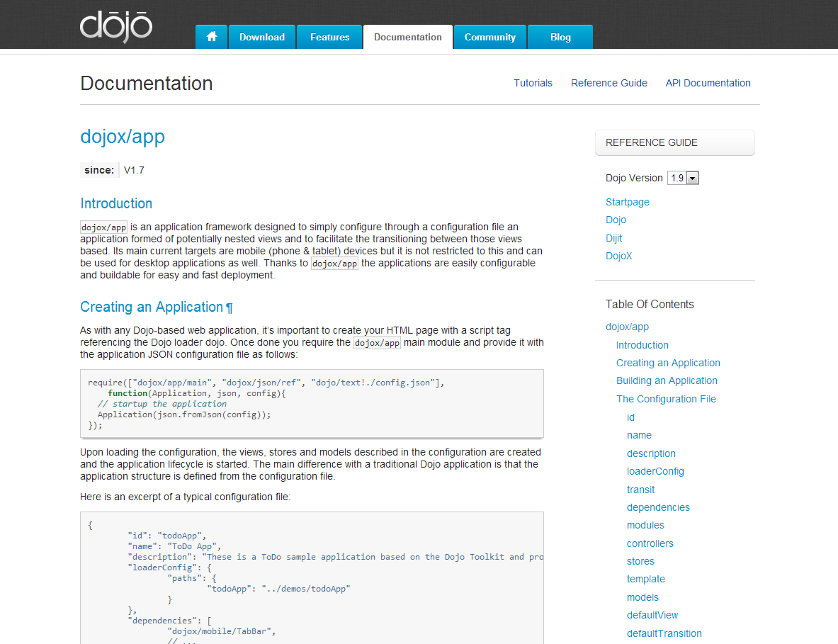Select defaultView in table of contents
Screen dimensions: 838x644
tap(652, 615)
